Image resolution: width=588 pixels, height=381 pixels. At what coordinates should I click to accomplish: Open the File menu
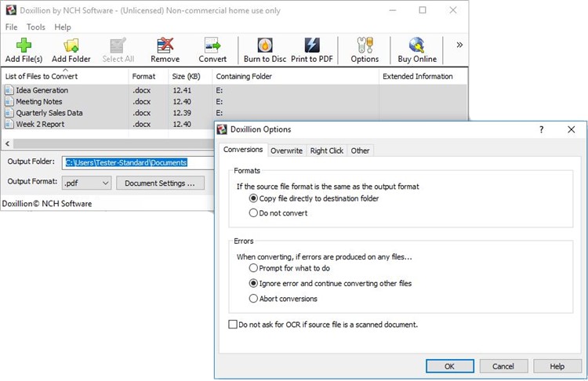point(11,27)
